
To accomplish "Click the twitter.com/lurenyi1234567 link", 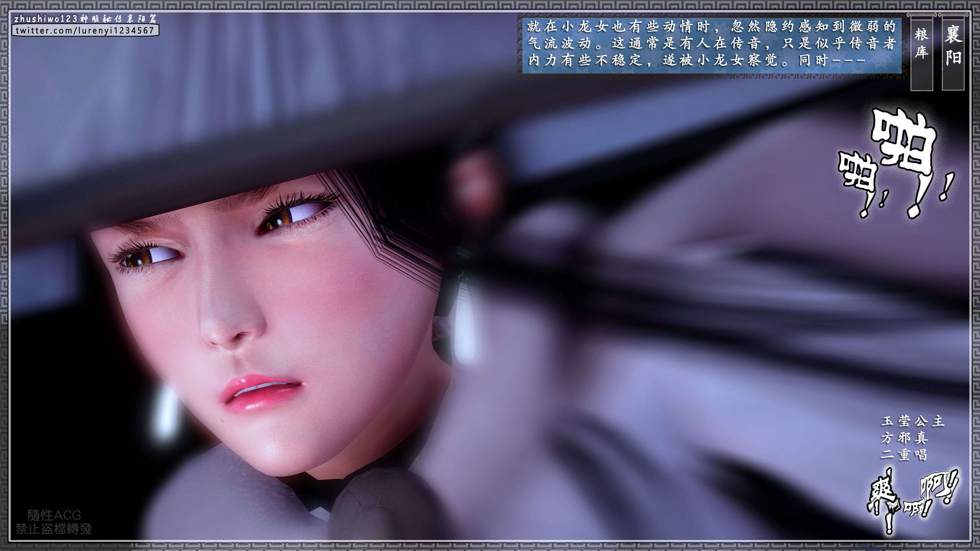I will click(85, 30).
